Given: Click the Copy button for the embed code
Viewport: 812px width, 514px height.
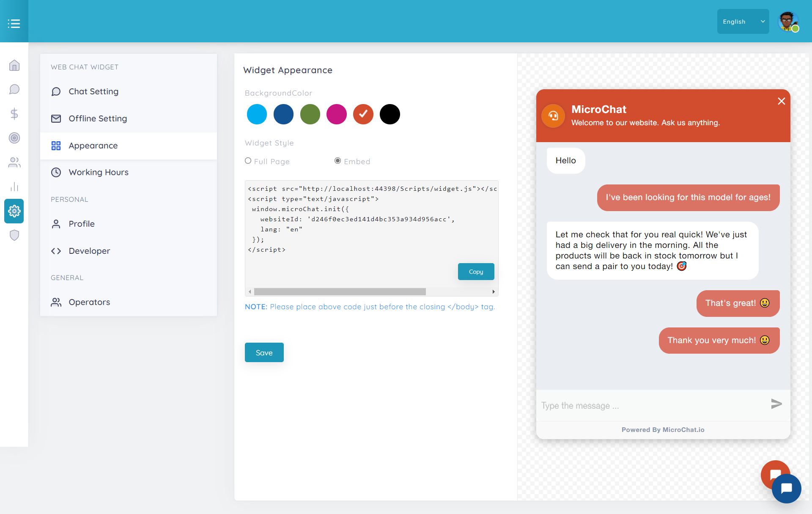Looking at the screenshot, I should click(x=476, y=271).
